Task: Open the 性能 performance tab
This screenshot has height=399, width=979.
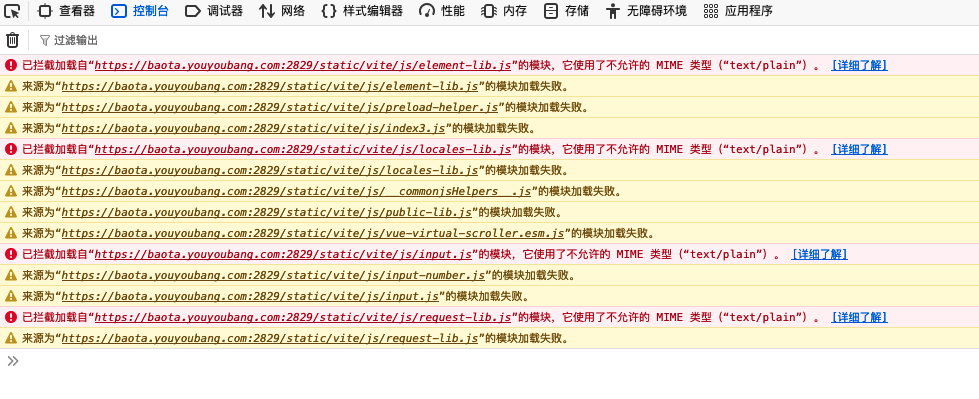Action: pyautogui.click(x=442, y=11)
